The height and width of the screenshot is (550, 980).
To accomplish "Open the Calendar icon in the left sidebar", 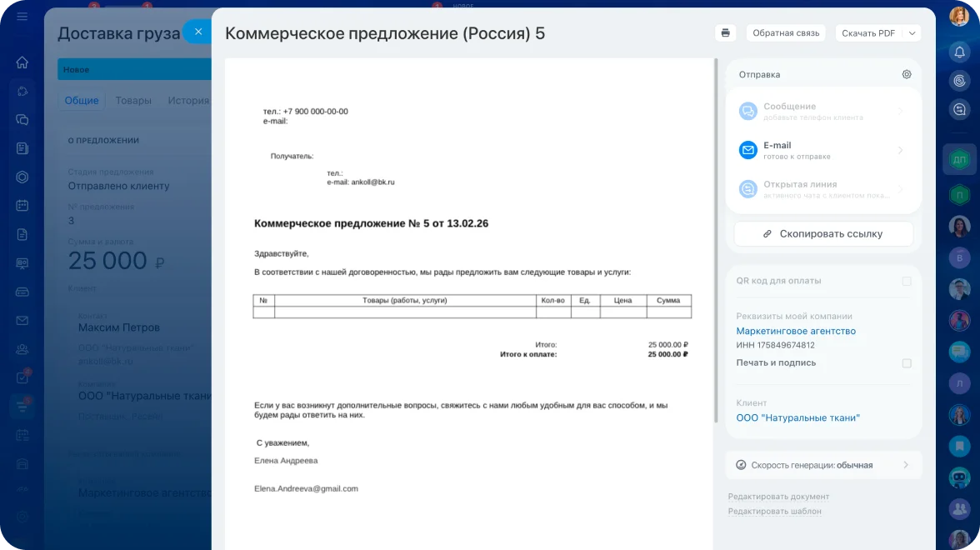I will [x=22, y=205].
